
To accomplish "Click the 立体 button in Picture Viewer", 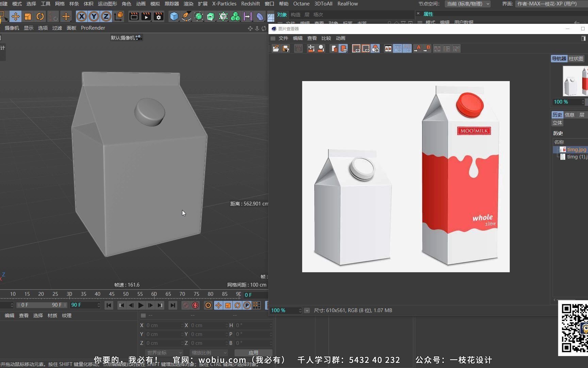I will pos(557,123).
